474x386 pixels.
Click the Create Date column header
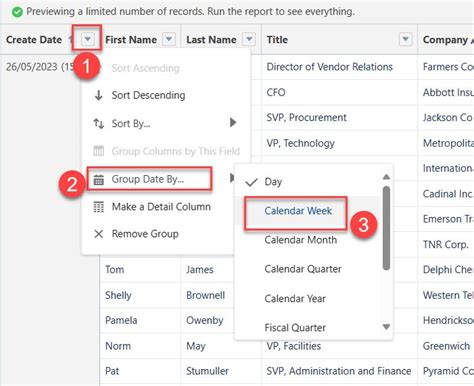point(34,40)
